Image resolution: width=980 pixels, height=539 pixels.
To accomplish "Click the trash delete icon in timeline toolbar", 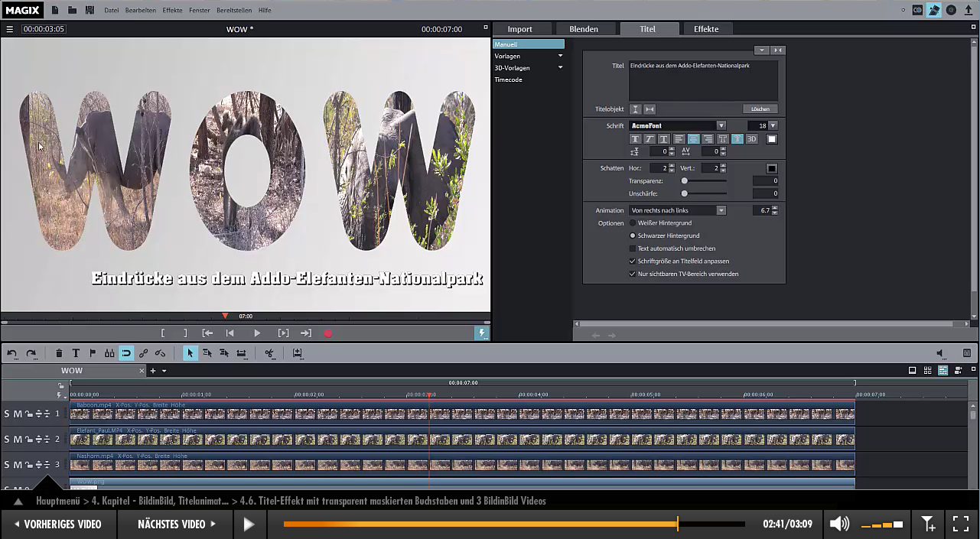I will 59,353.
